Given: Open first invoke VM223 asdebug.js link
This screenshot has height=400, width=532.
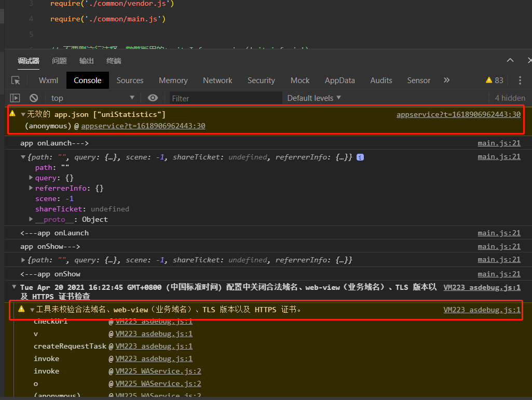Looking at the screenshot, I should click(x=154, y=358).
